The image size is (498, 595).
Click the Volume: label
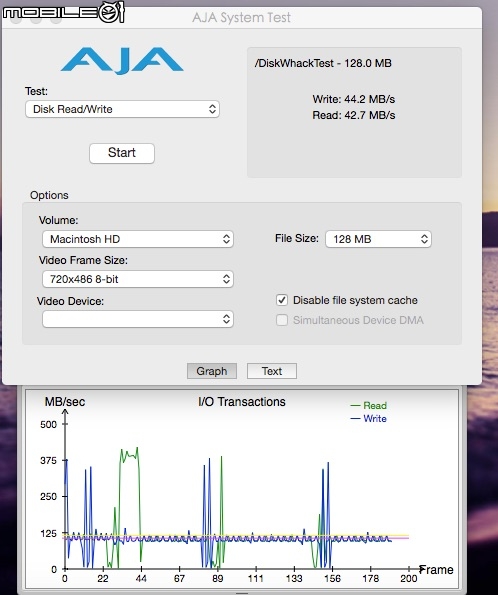[58, 220]
